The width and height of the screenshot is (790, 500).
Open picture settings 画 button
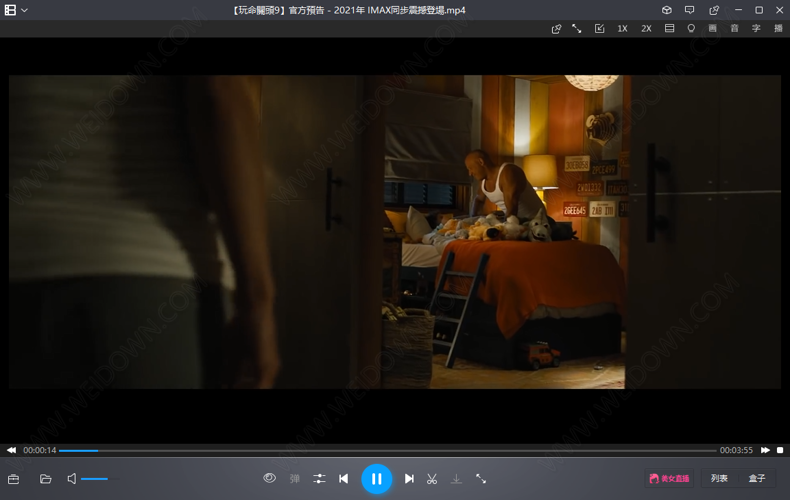click(x=712, y=28)
